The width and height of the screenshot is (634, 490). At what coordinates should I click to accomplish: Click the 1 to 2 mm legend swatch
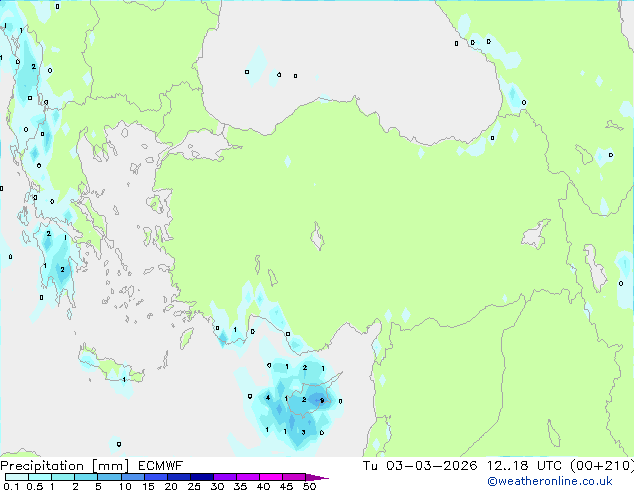63,477
